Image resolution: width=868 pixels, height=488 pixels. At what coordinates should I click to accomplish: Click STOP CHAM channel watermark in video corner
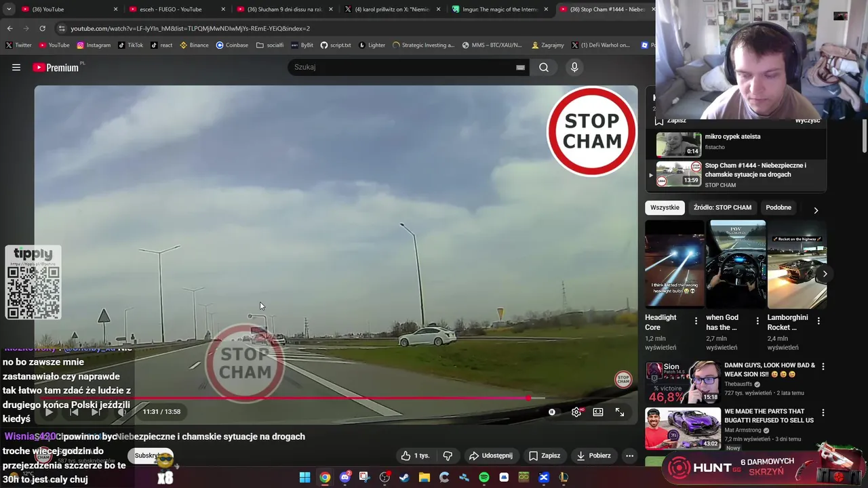(x=623, y=380)
